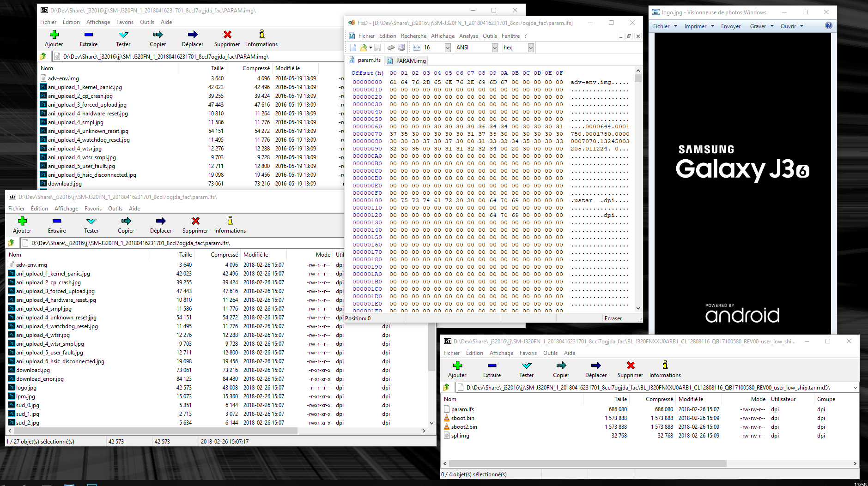Click Déplacer in the param.lfs 7-Zip window
This screenshot has height=486, width=868.
[161, 225]
